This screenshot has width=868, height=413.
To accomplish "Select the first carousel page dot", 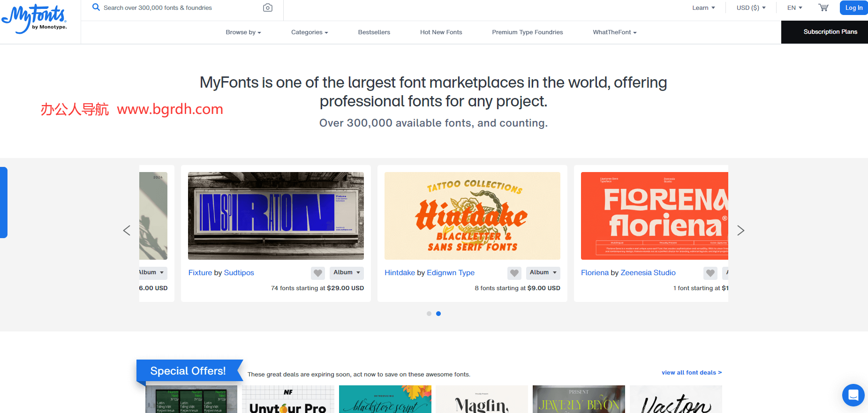I will coord(429,314).
